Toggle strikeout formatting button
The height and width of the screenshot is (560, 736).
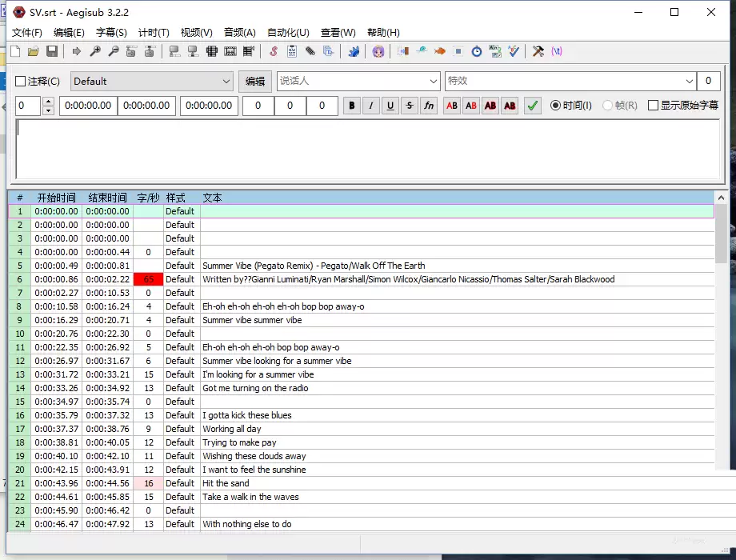(x=410, y=106)
